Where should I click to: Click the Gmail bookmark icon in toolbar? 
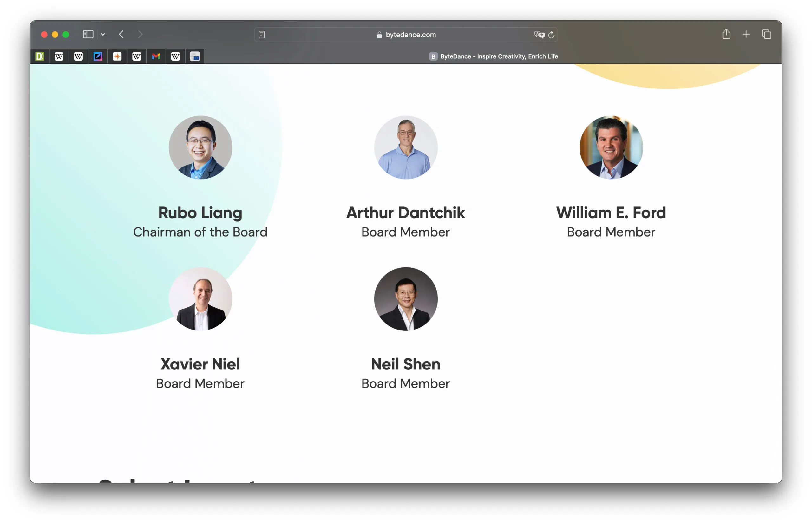156,56
